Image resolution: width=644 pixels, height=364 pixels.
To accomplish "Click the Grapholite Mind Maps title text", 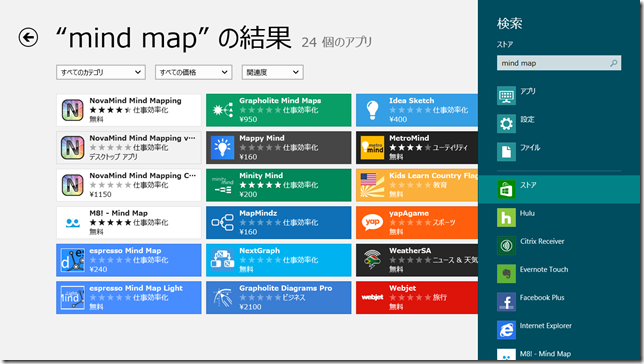I will pos(280,101).
